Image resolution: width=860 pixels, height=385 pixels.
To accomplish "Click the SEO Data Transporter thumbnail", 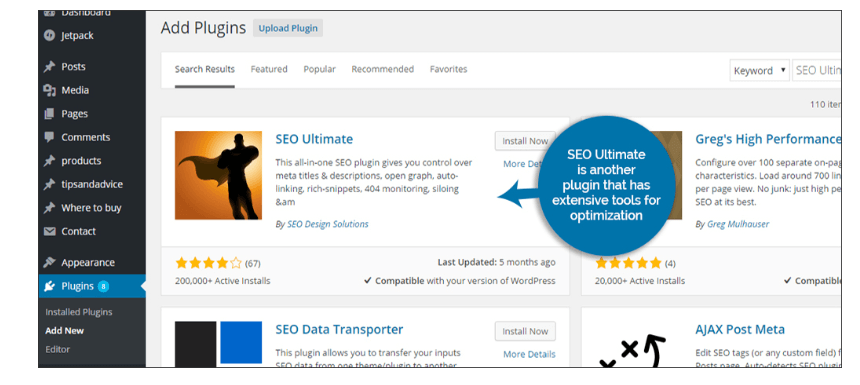I will (x=218, y=344).
